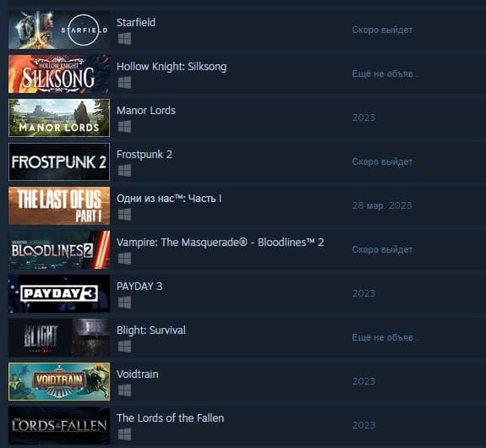486x448 pixels.
Task: Click The Lords of the Fallen title
Action: pyautogui.click(x=170, y=418)
